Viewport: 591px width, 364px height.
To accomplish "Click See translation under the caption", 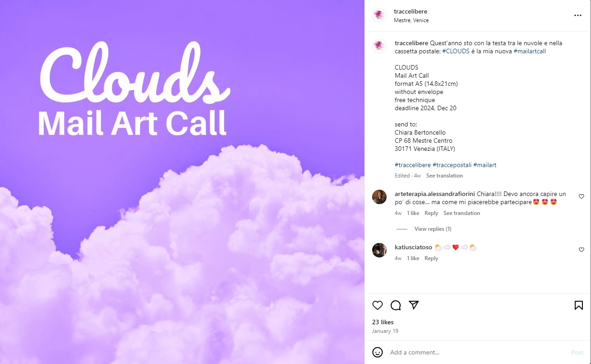I will 444,176.
